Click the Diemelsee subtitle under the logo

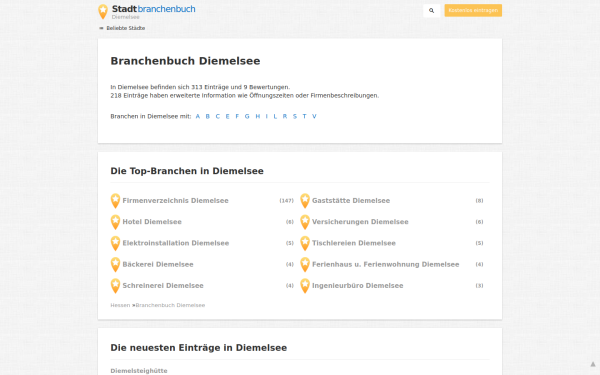pyautogui.click(x=126, y=17)
